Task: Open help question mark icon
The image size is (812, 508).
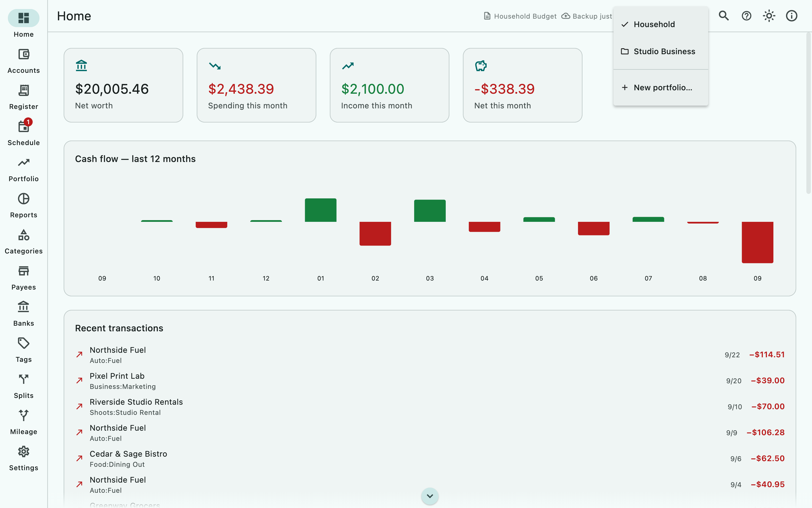Action: click(746, 16)
